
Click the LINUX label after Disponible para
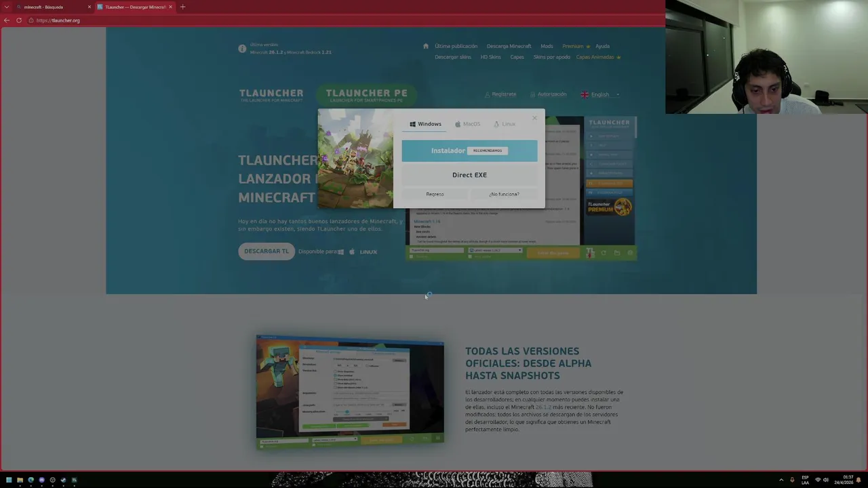click(368, 251)
